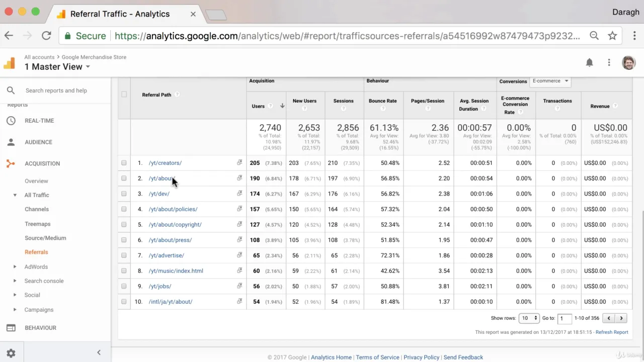Open the Source/Medium report

45,238
